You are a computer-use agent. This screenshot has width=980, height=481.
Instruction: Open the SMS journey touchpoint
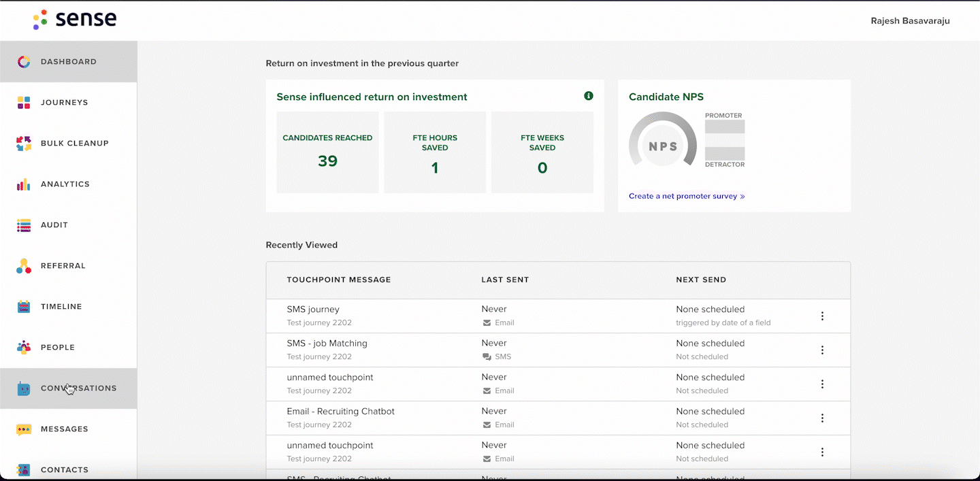pos(313,310)
